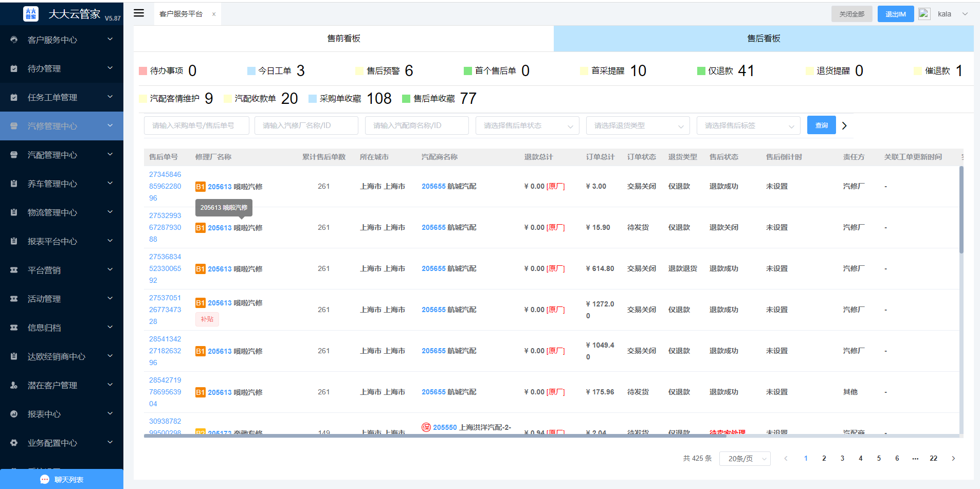The width and height of the screenshot is (980, 489).
Task: Click the chat bubble icon in 聊天列表
Action: click(45, 479)
